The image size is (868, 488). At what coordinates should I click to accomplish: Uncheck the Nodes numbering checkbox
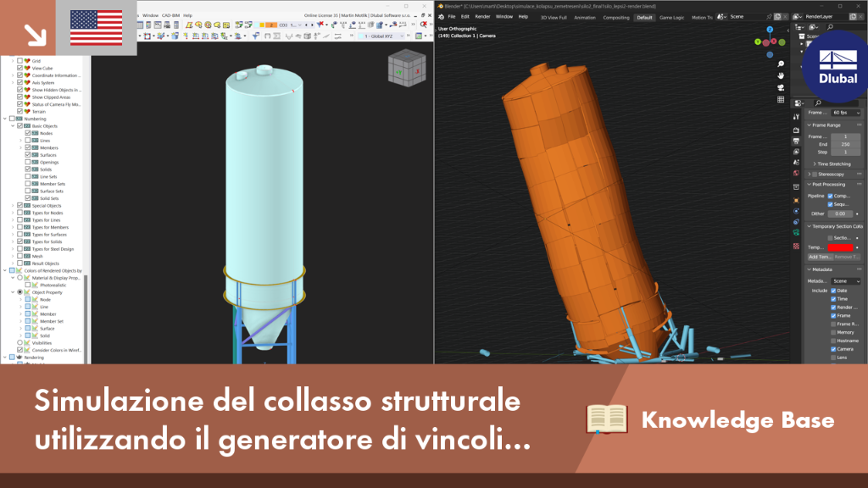pos(28,133)
